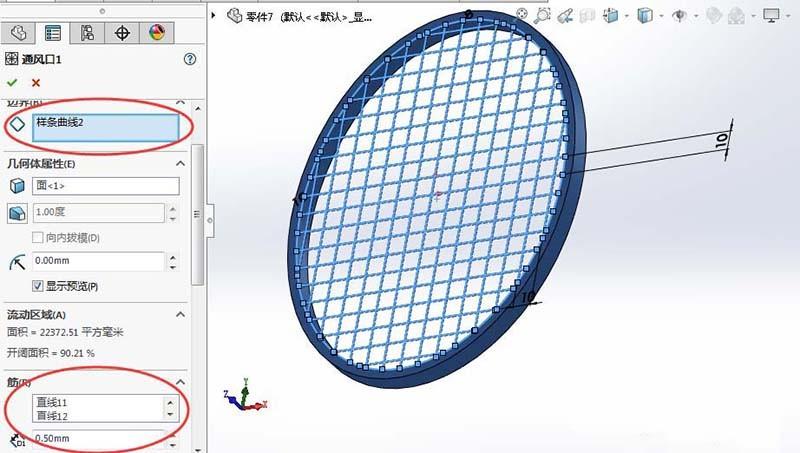Open the ConfigurationManager tab
Screen dimensions: 800x453
pyautogui.click(x=87, y=33)
